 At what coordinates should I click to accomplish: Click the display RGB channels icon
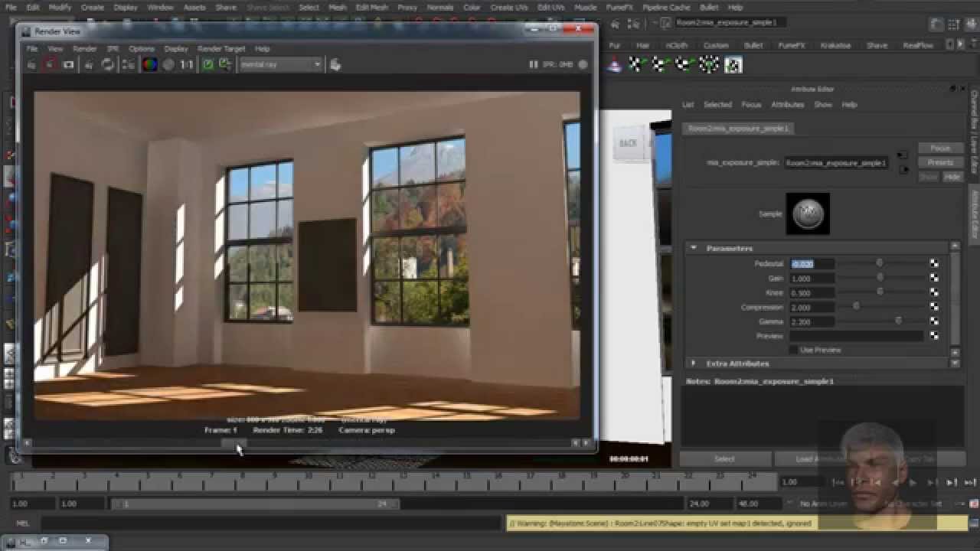point(150,65)
